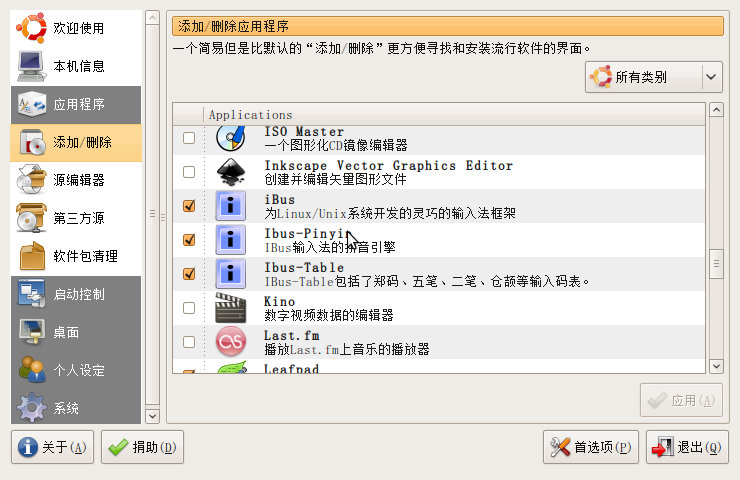The height and width of the screenshot is (480, 740).
Task: Open the 所有类别 category dropdown
Action: [654, 77]
